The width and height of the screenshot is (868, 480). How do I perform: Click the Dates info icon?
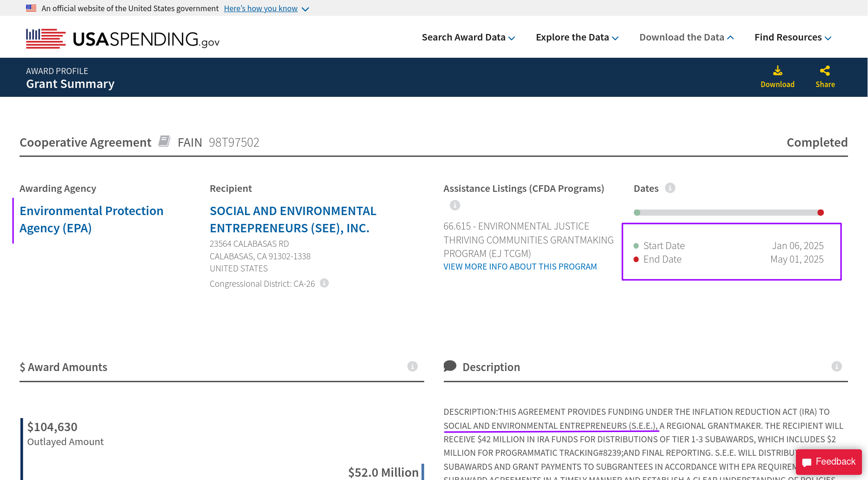coord(670,188)
